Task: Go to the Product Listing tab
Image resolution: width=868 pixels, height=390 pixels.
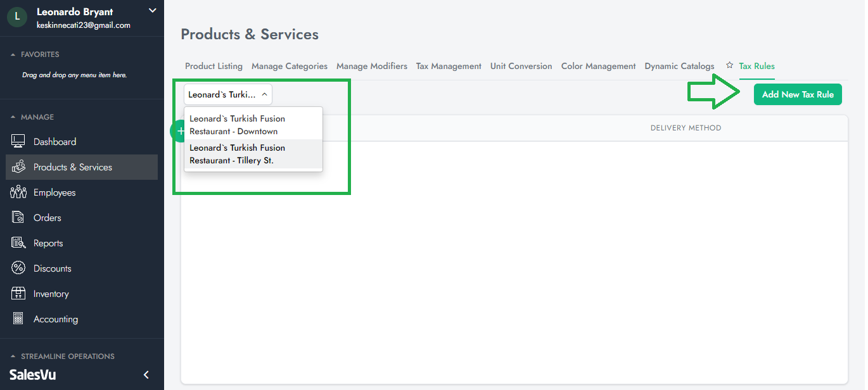Action: coord(214,66)
